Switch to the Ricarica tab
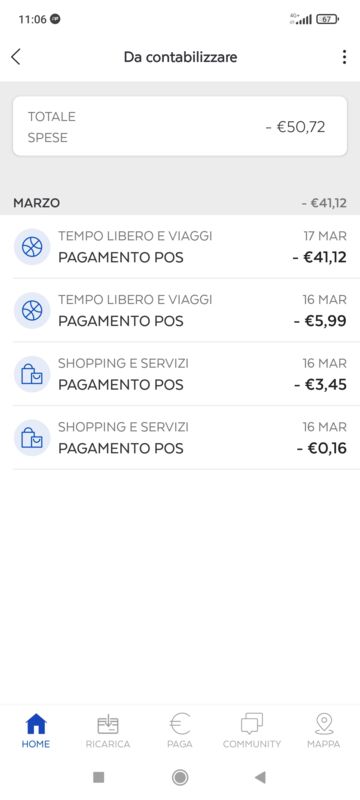 (x=108, y=731)
